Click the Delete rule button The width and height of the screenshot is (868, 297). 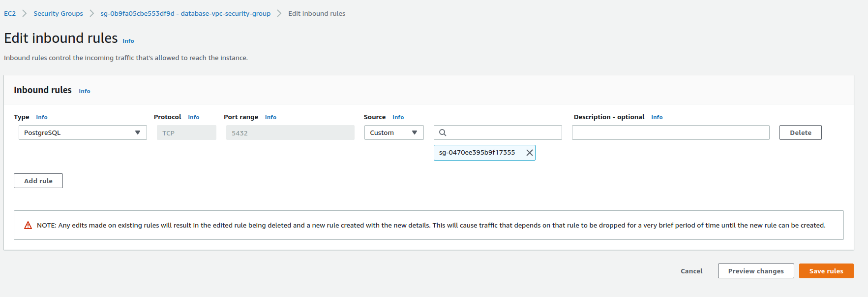click(800, 132)
